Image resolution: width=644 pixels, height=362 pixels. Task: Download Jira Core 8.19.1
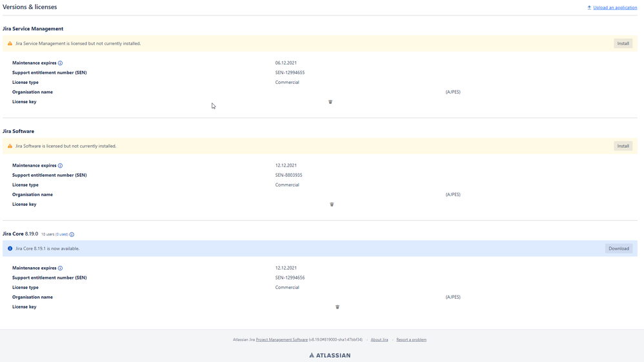tap(619, 248)
